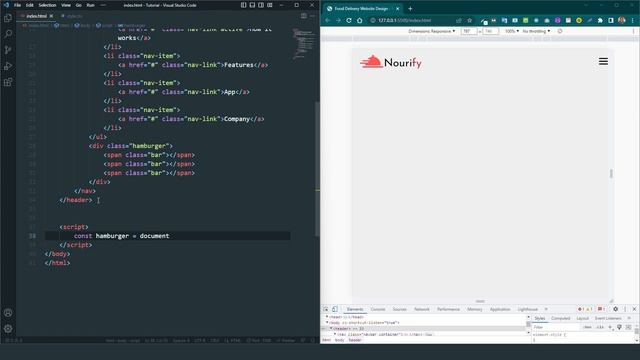Open the Selection menu
This screenshot has height=360, width=640.
47,5
